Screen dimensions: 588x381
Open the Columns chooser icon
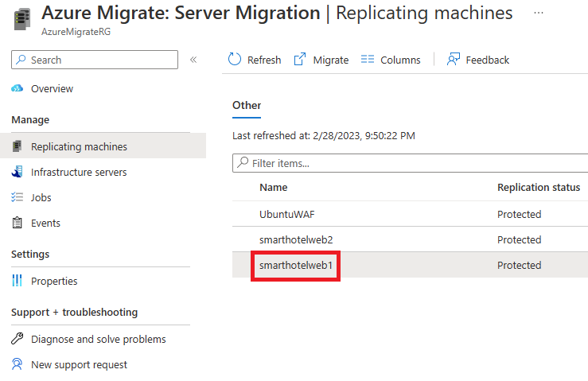point(368,59)
